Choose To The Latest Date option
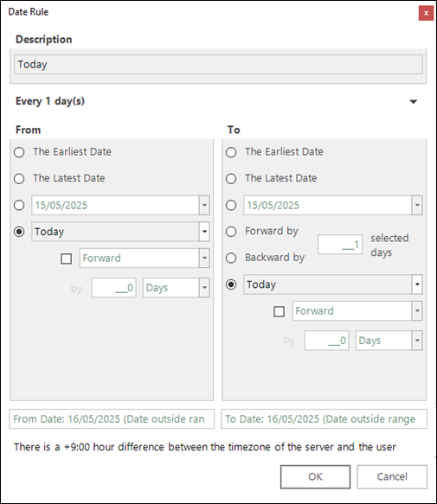Screen dimensions: 437x504 click(x=231, y=178)
